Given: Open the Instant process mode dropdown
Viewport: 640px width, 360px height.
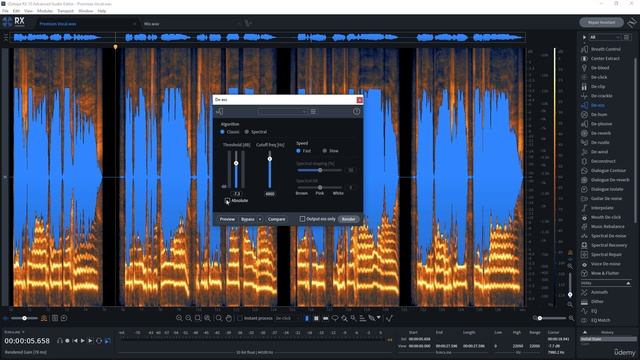Looking at the screenshot, I should [288, 318].
